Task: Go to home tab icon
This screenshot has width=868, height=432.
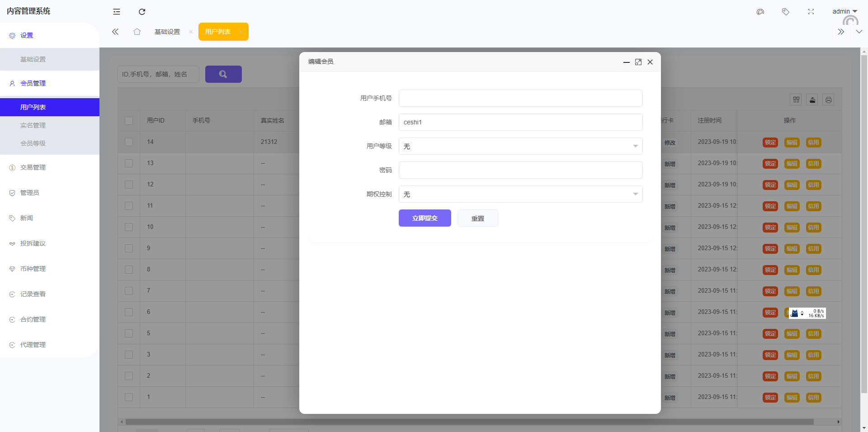Action: (137, 32)
